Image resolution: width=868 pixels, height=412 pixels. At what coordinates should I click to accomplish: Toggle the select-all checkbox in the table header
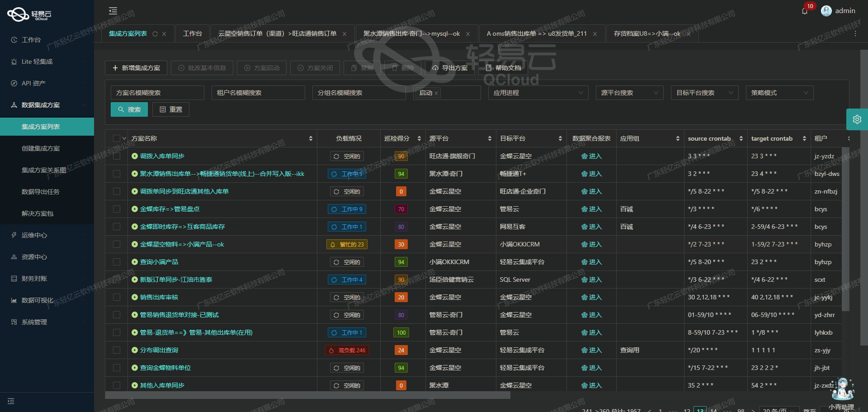(117, 138)
